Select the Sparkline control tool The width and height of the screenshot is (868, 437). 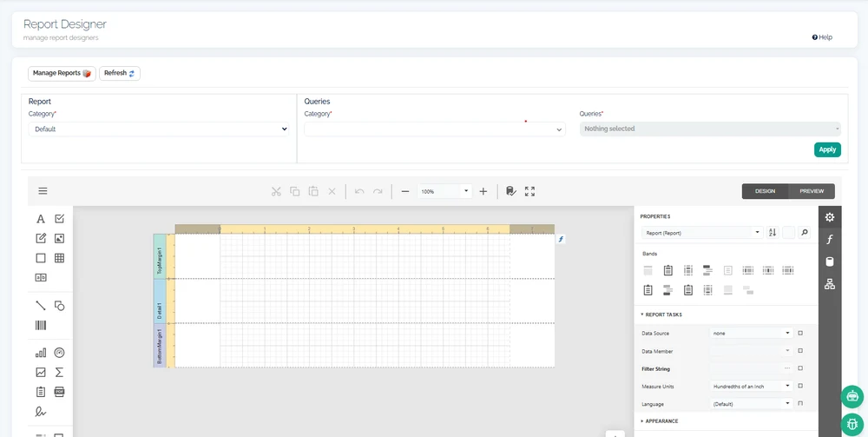(41, 372)
